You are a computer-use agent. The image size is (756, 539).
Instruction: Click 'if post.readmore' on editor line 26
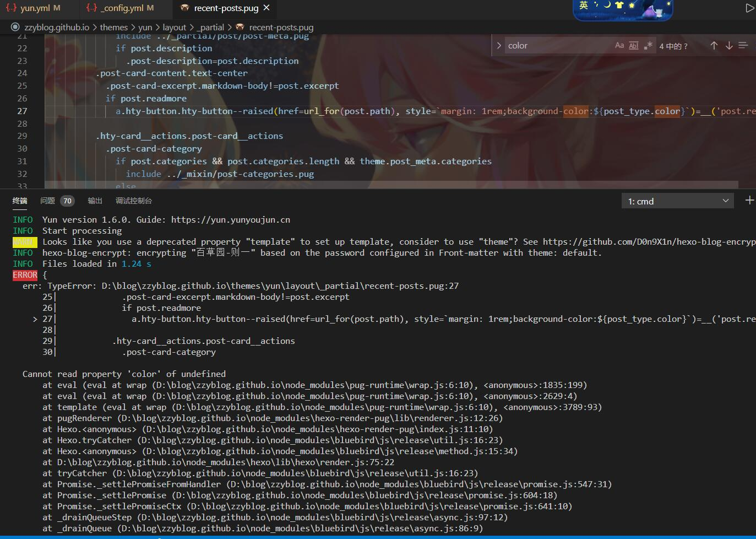point(146,98)
